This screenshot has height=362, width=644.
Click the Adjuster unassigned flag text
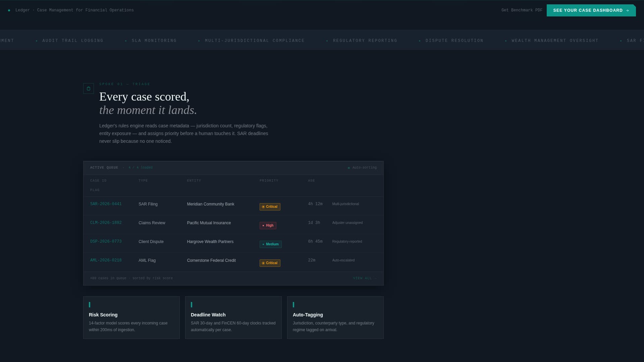pos(347,223)
